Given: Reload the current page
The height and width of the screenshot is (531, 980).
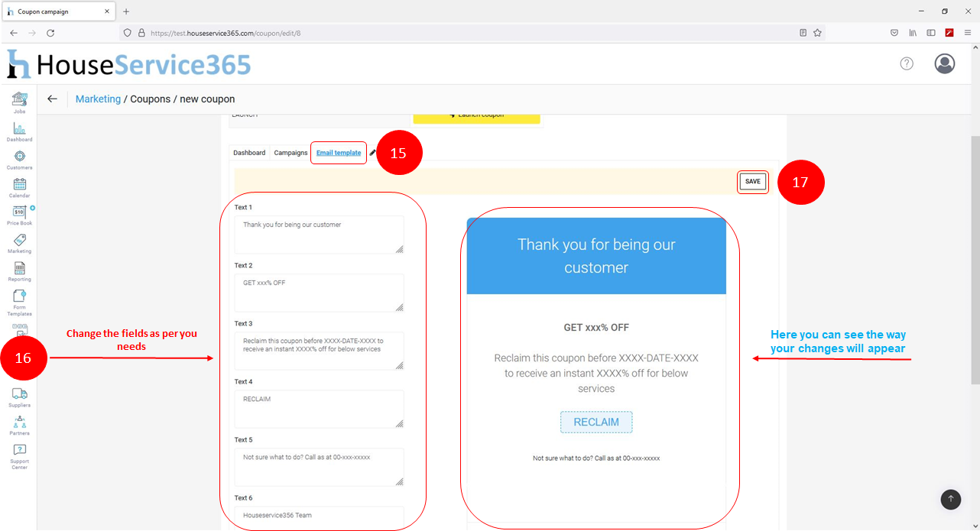Looking at the screenshot, I should coord(50,33).
